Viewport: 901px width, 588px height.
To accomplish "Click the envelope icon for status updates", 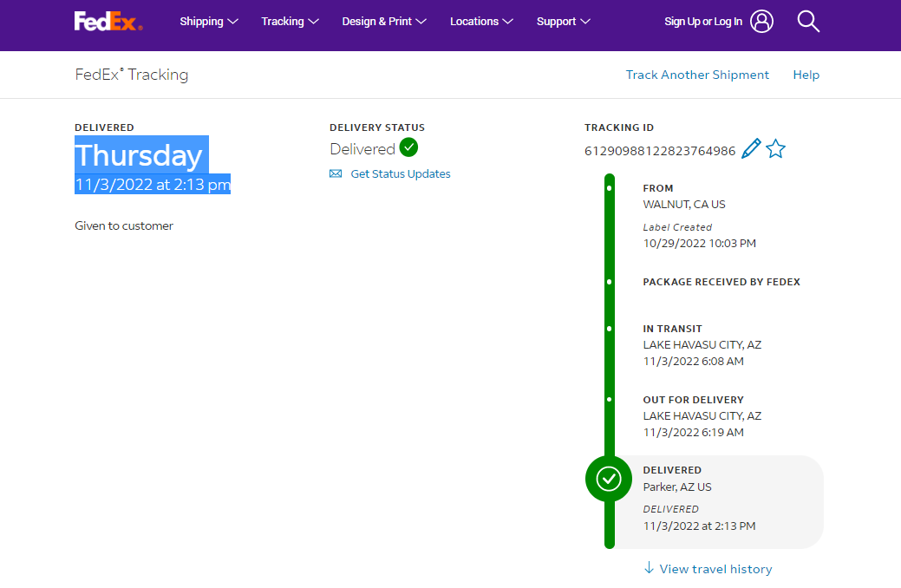I will coord(336,174).
